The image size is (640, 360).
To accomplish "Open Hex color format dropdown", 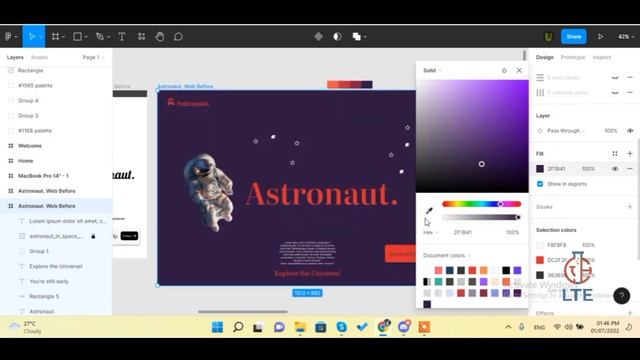I will pyautogui.click(x=430, y=232).
